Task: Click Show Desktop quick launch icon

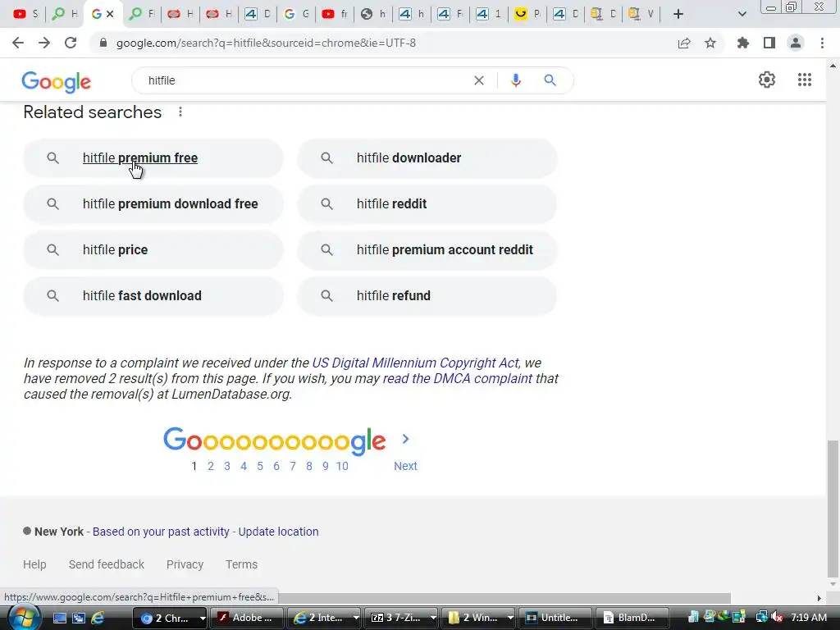Action: coord(59,618)
